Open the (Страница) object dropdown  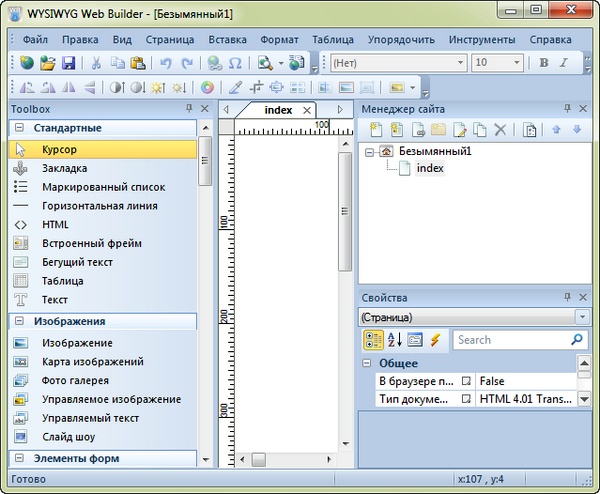[x=473, y=317]
